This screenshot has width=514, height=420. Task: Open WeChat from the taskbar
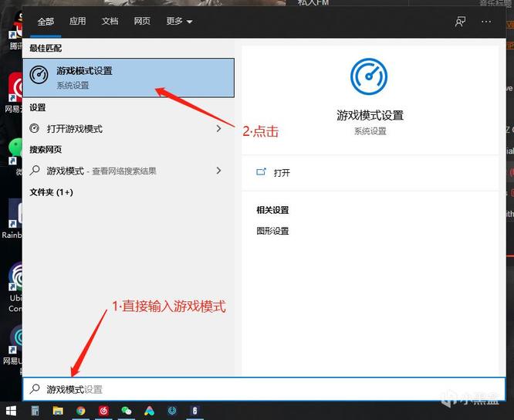[126, 411]
